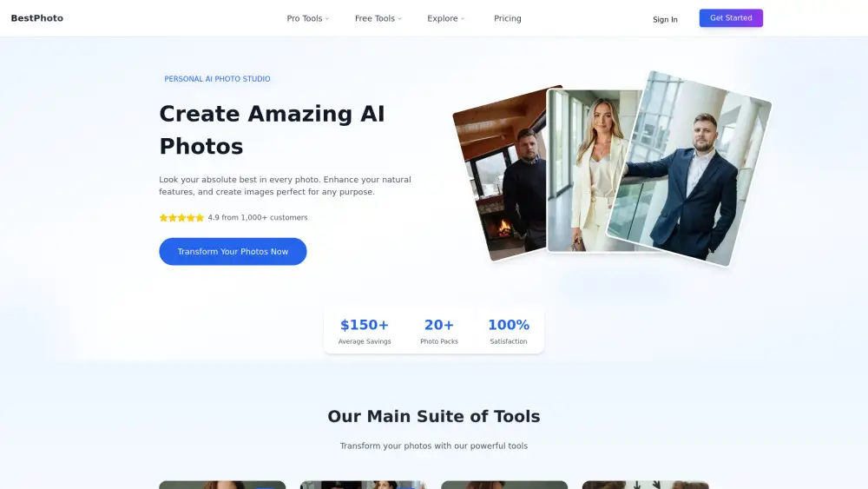Click the 100% Satisfaction stat

(x=509, y=331)
